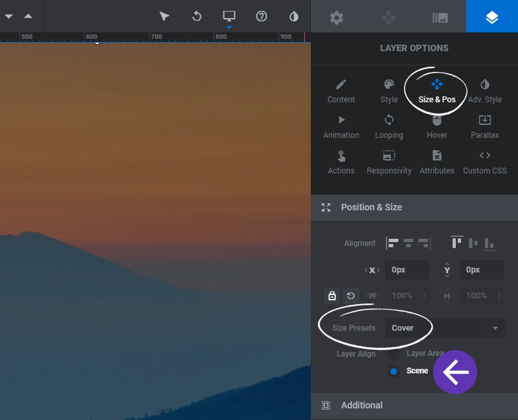
Task: Open width field options dots
Action: click(x=425, y=296)
